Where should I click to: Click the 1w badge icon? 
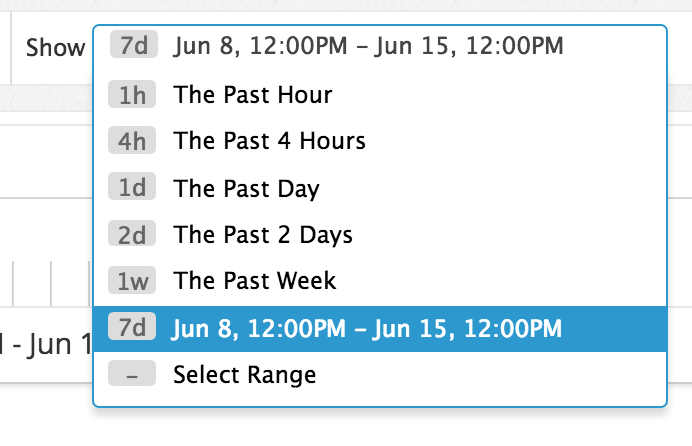(x=133, y=281)
